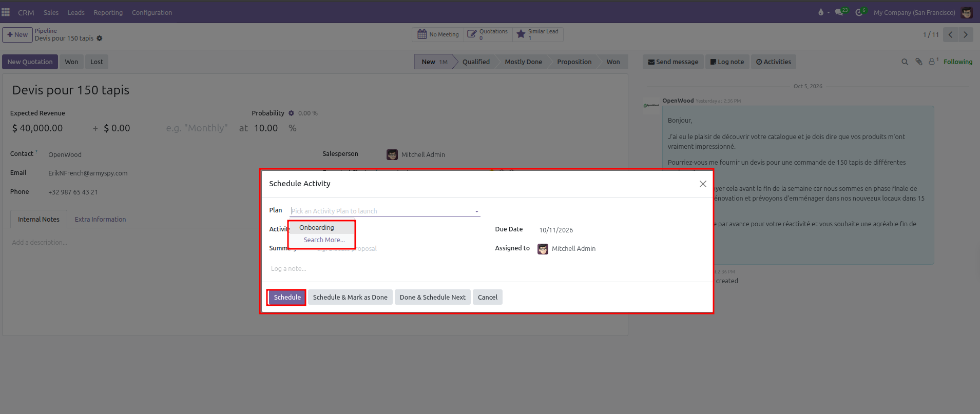Image resolution: width=980 pixels, height=414 pixels.
Task: Open the No Meeting calendar button
Action: click(438, 34)
